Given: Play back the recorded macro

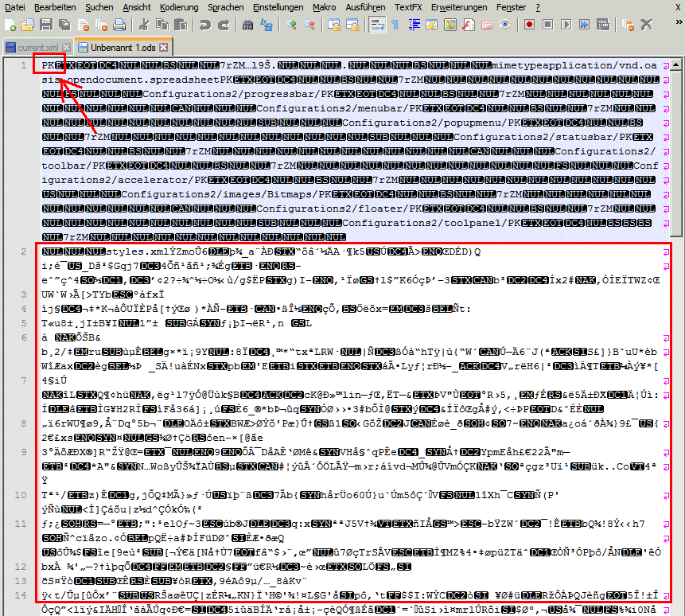Looking at the screenshot, I should click(566, 25).
